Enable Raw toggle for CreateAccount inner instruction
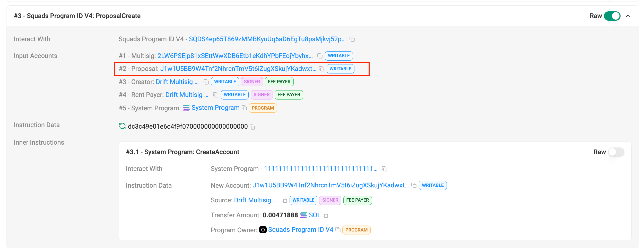 pyautogui.click(x=616, y=152)
